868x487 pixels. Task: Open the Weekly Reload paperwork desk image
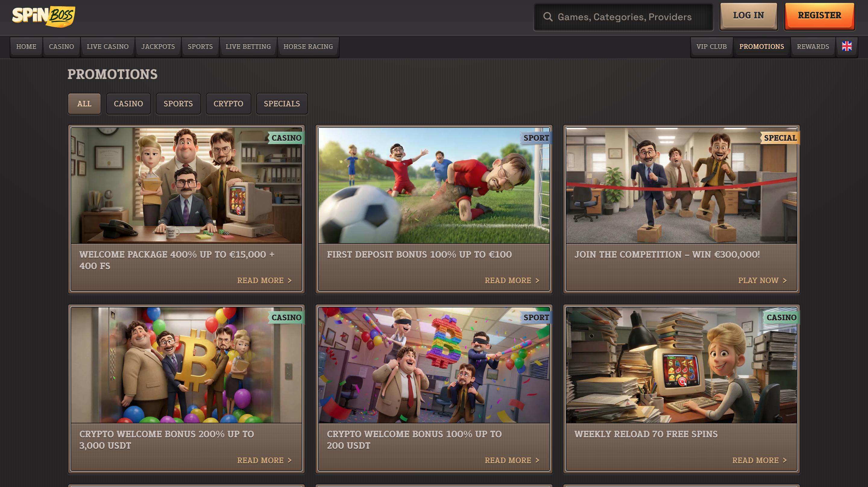(x=681, y=365)
